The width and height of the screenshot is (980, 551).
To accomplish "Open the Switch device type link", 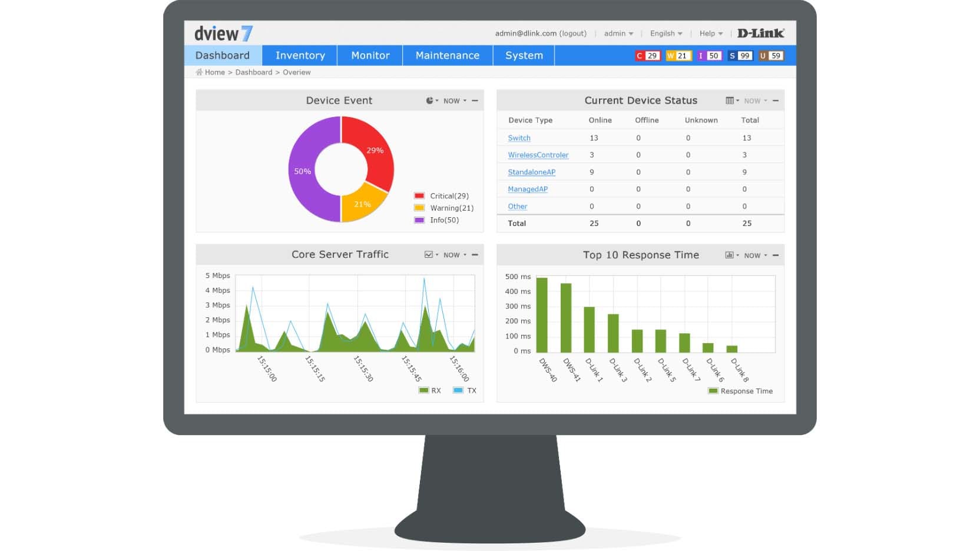I will 519,138.
